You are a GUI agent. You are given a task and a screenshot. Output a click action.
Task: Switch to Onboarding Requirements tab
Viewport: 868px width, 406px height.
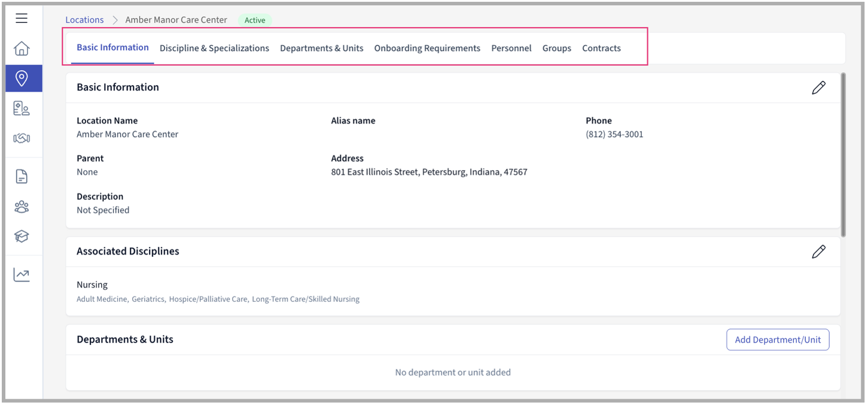coord(427,49)
